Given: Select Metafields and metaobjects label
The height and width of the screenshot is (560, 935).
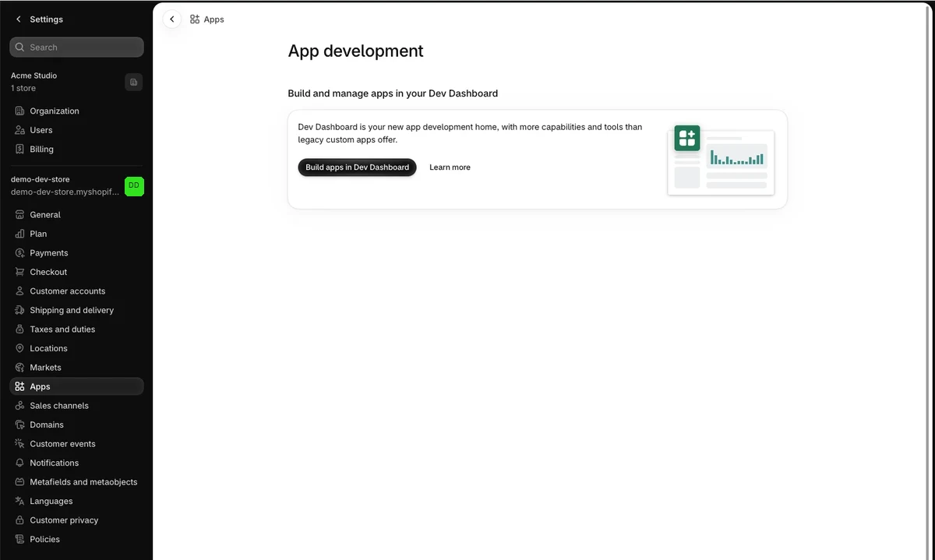Looking at the screenshot, I should [83, 482].
